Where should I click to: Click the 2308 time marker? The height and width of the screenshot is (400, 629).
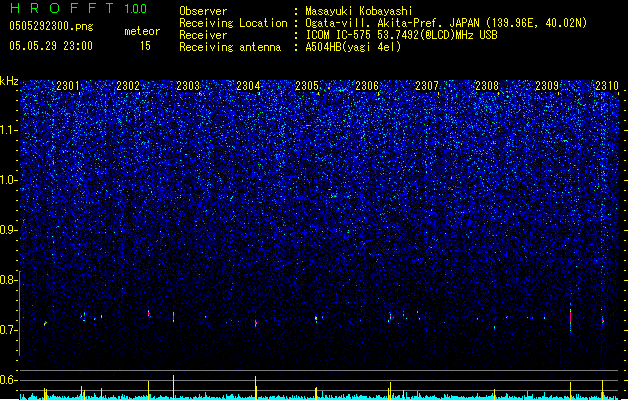pos(487,86)
